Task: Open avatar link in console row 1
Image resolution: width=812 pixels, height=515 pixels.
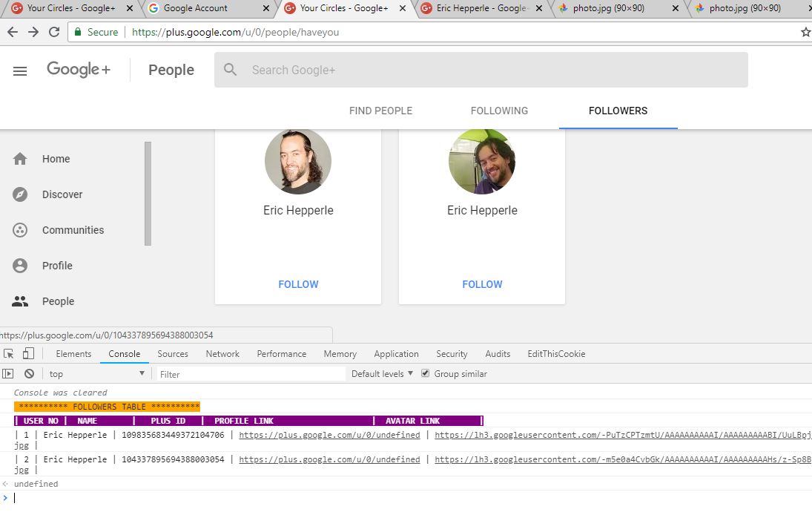Action: (x=623, y=435)
